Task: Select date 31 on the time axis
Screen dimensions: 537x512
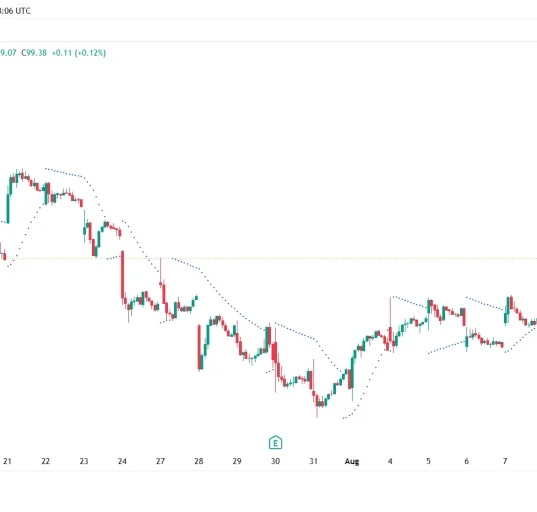Action: tap(313, 461)
